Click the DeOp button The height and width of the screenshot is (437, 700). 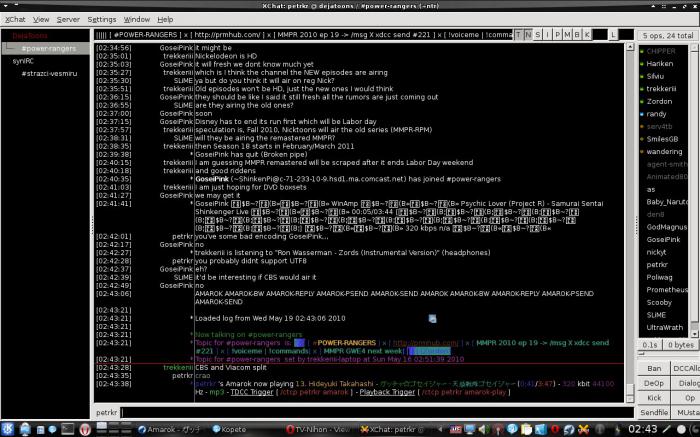[654, 383]
